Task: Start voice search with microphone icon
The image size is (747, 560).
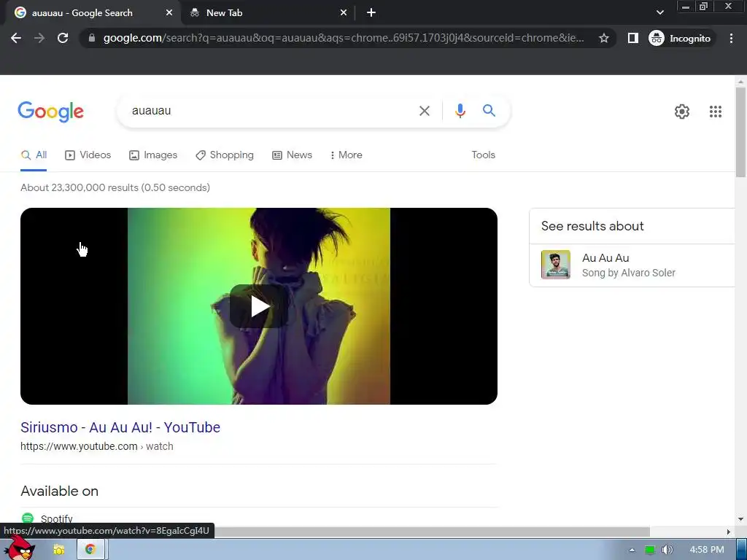Action: tap(460, 111)
